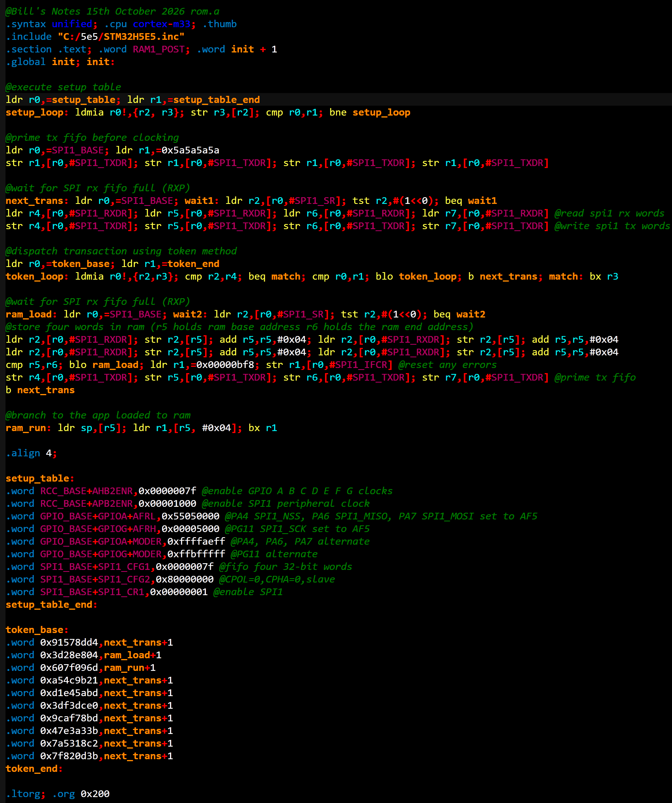Click the "@write spi1 tx words" comment
Image resolution: width=672 pixels, height=803 pixels.
click(612, 226)
